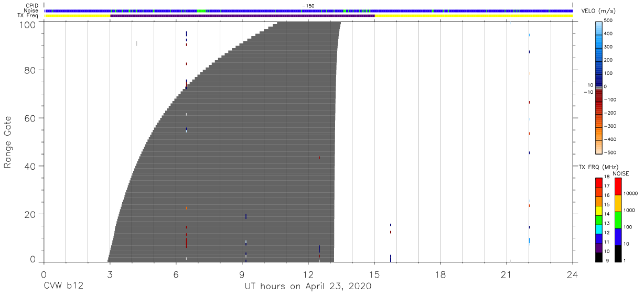Click the 500 label on velocity colorbar
The image size is (644, 297).
pos(609,21)
